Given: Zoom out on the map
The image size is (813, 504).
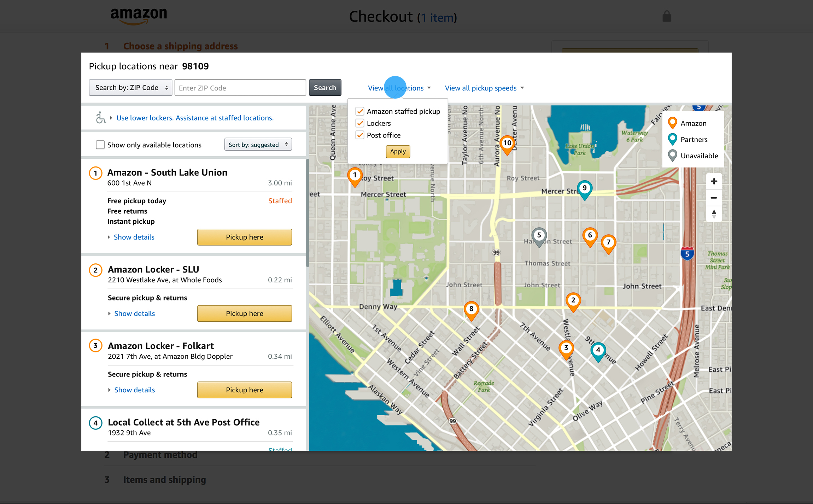Looking at the screenshot, I should [x=714, y=198].
